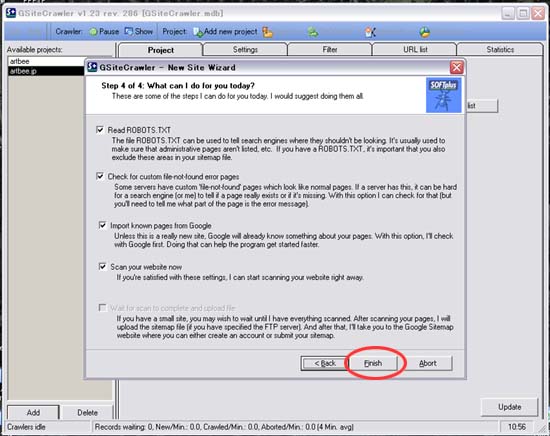Image resolution: width=550 pixels, height=436 pixels.
Task: Click the SOFTplus logo in the wizard
Action: point(443,95)
